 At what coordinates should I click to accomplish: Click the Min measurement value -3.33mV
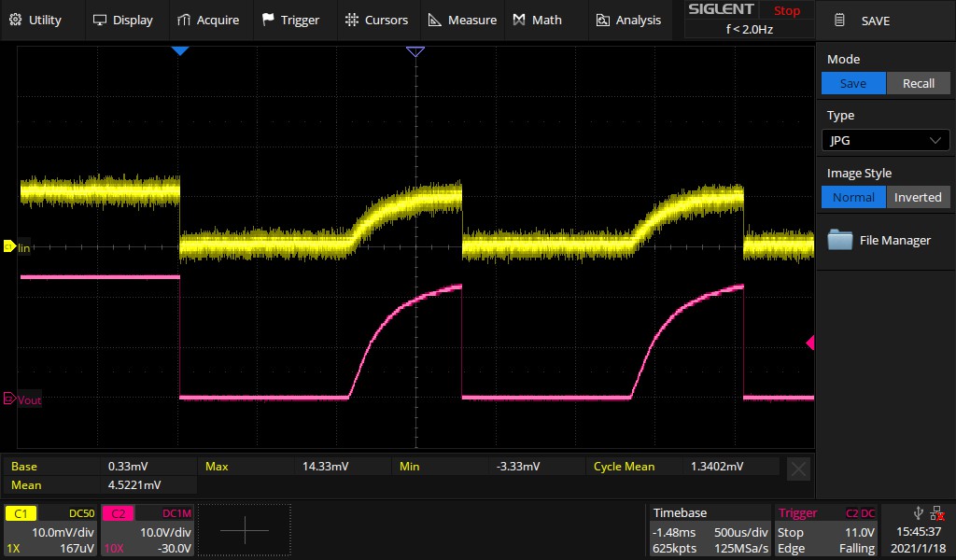click(517, 466)
